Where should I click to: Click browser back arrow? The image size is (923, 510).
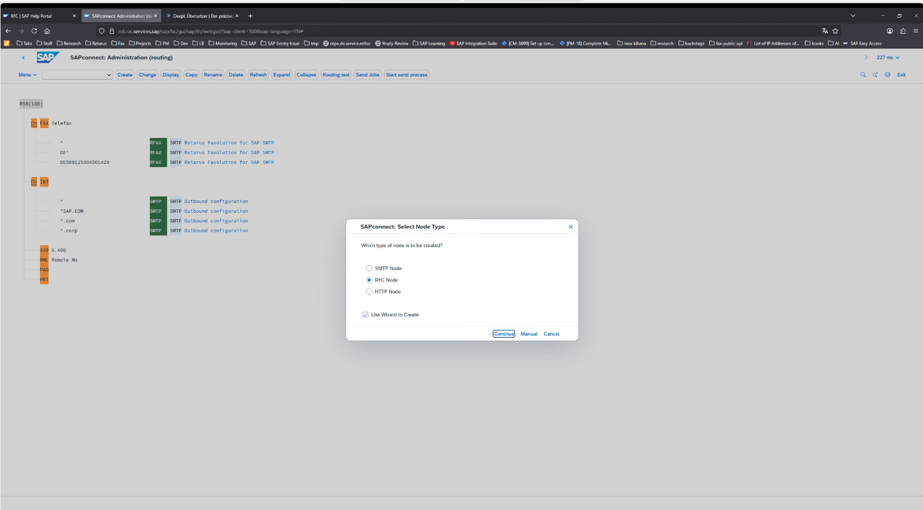(x=8, y=31)
